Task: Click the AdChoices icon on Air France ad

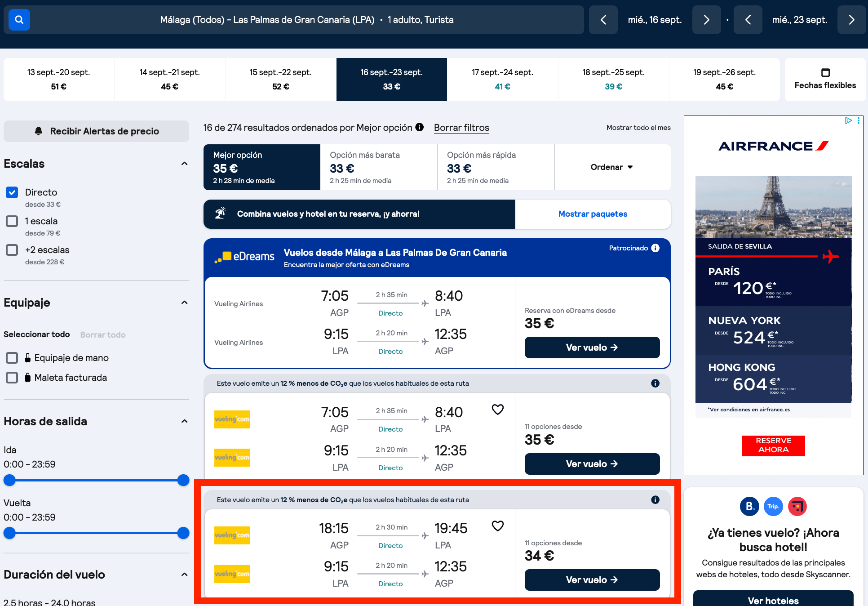Action: click(x=848, y=120)
